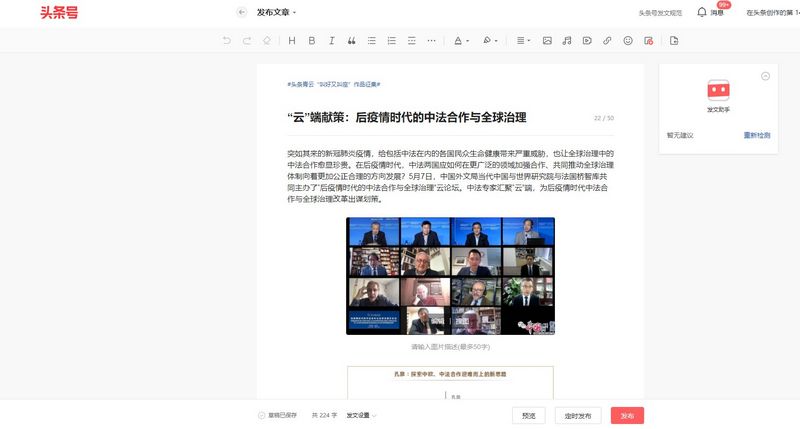The image size is (800, 429).
Task: Click 重新检测 link
Action: [757, 135]
